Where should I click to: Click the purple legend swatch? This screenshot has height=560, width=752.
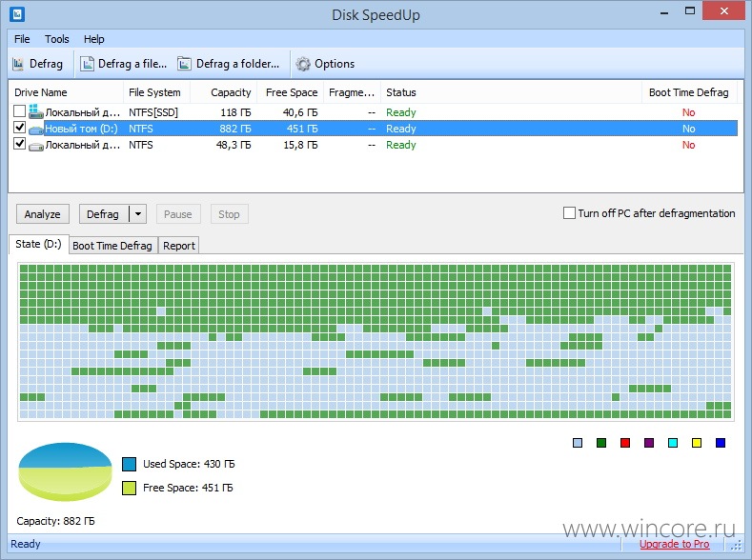pos(649,443)
